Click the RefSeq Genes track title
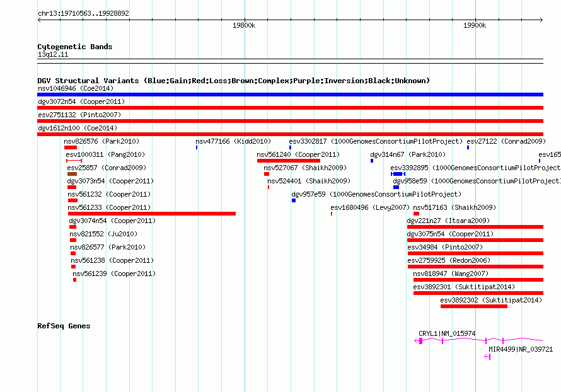561x392 pixels. [x=64, y=326]
